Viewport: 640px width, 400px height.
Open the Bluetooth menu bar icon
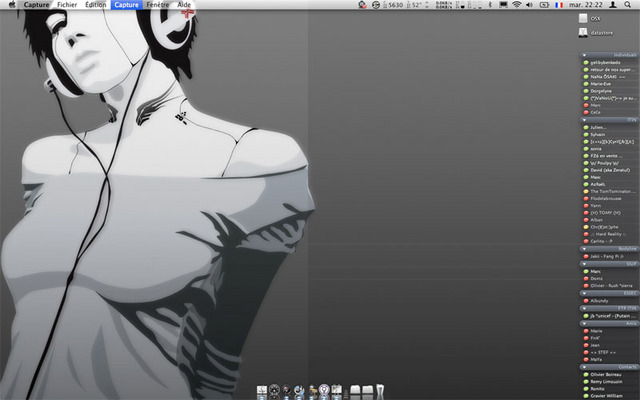(x=490, y=5)
